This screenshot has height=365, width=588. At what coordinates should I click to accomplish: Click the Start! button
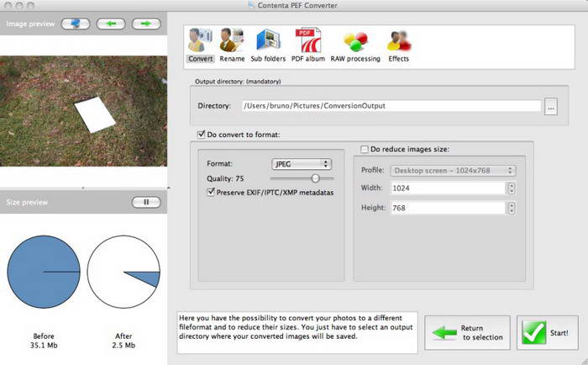(x=548, y=333)
